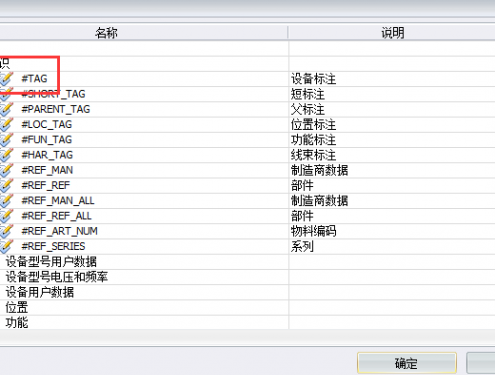Image resolution: width=495 pixels, height=375 pixels.
Task: Select the #REF_ART_NUM variable name
Action: coord(59,231)
